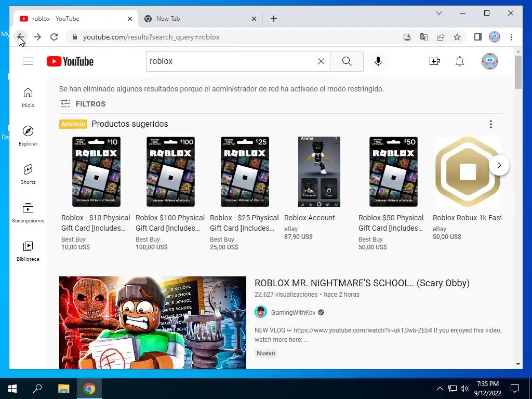Open the Roblox Account eBay listing
The image size is (532, 399).
click(310, 218)
